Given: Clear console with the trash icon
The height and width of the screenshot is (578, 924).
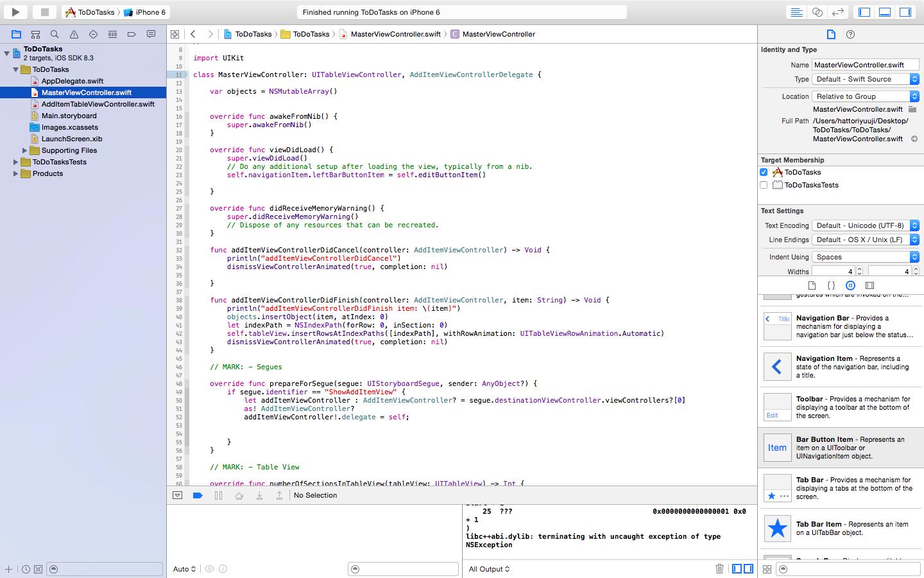Looking at the screenshot, I should 719,568.
